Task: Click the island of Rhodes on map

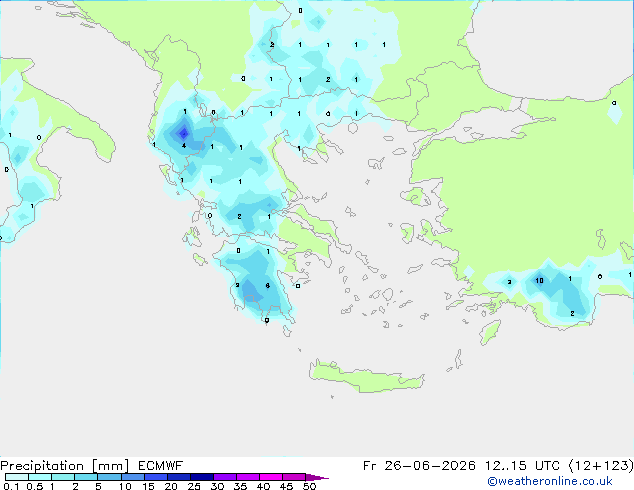Action: [x=490, y=332]
